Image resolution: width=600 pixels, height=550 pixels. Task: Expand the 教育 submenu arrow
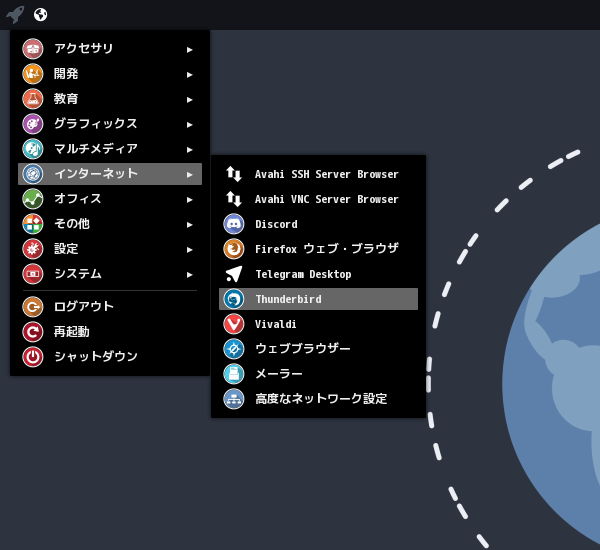pos(189,100)
